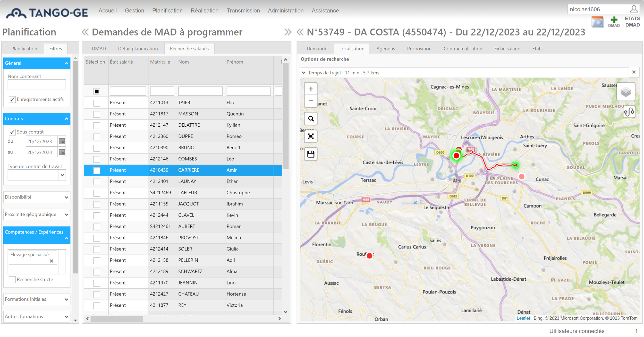
Task: Click the user profile icon beside nicolas1606
Action: (x=633, y=9)
